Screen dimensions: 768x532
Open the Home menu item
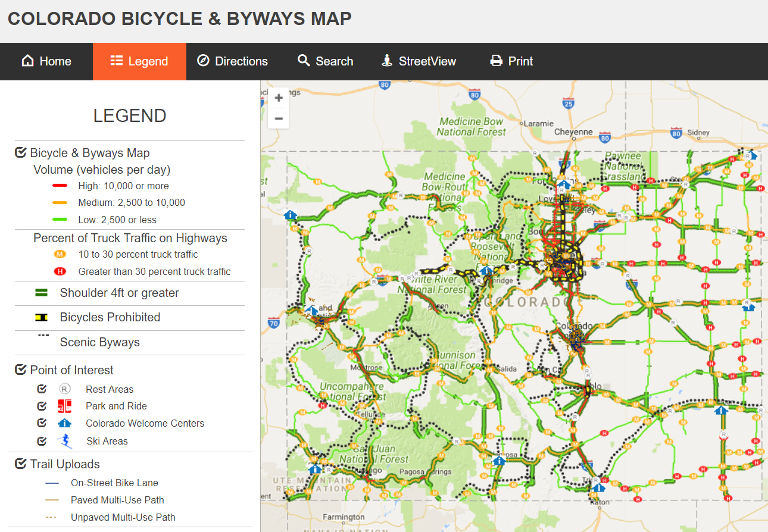point(46,61)
